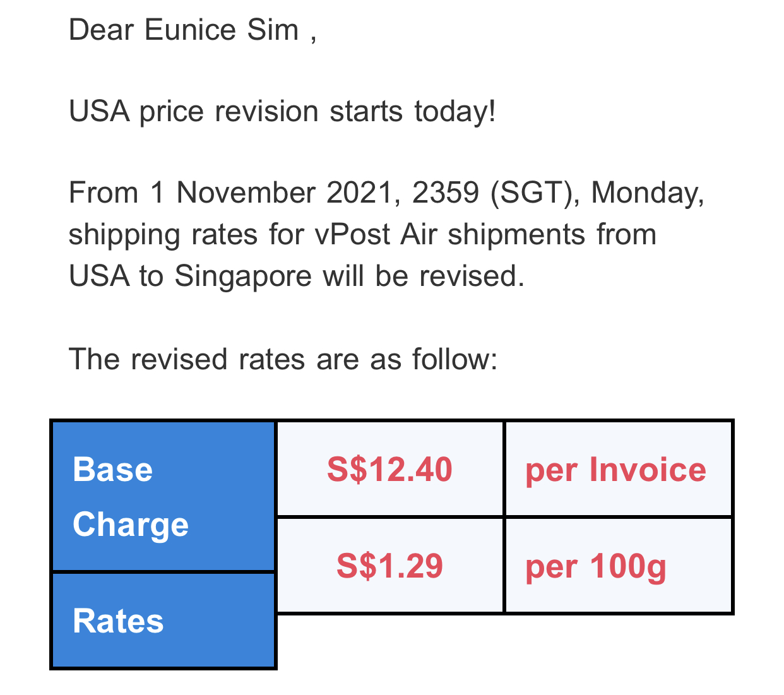The height and width of the screenshot is (695, 784).
Task: Click the 'Dear Eunice Sim' greeting line
Action: click(x=193, y=30)
